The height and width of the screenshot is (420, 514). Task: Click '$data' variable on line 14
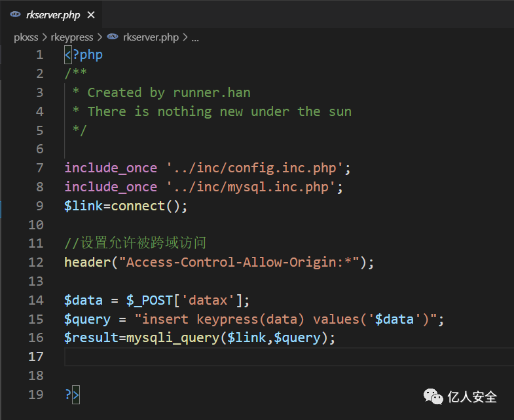coord(84,301)
